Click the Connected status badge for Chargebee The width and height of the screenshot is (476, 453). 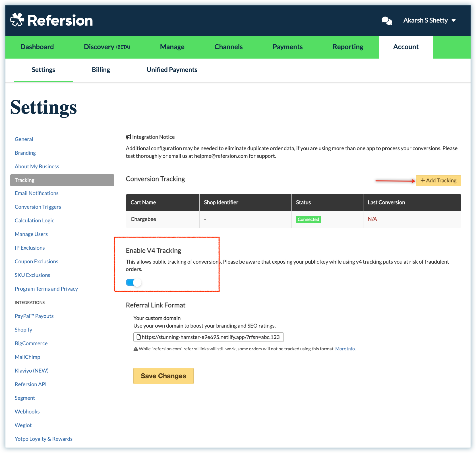point(308,220)
